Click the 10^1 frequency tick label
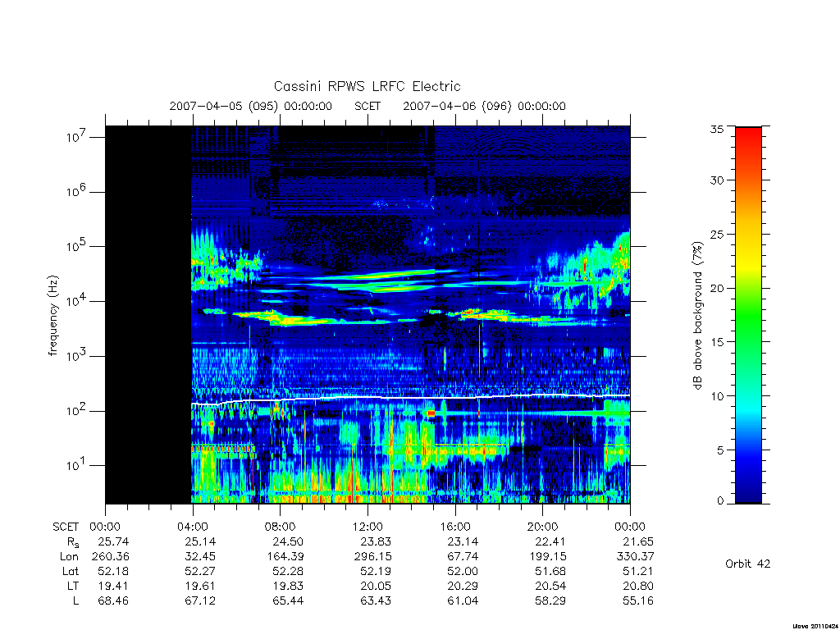Viewport: 840px width, 630px height. pyautogui.click(x=77, y=465)
